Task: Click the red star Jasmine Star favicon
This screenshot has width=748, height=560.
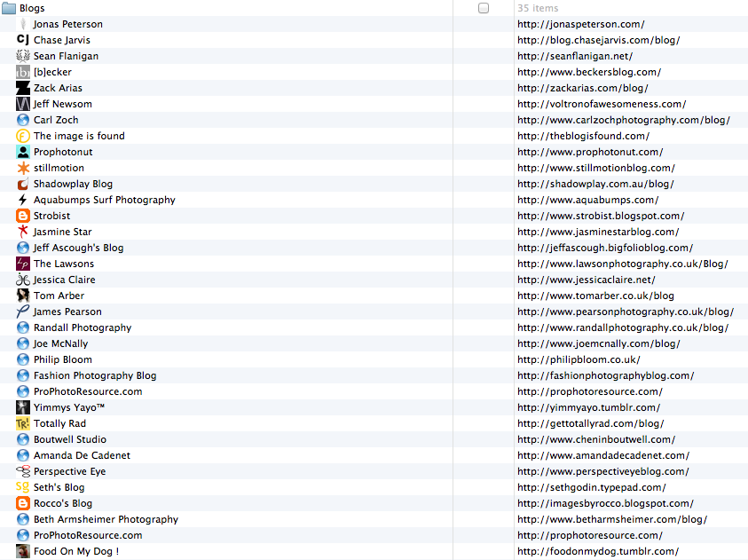Action: (x=23, y=232)
